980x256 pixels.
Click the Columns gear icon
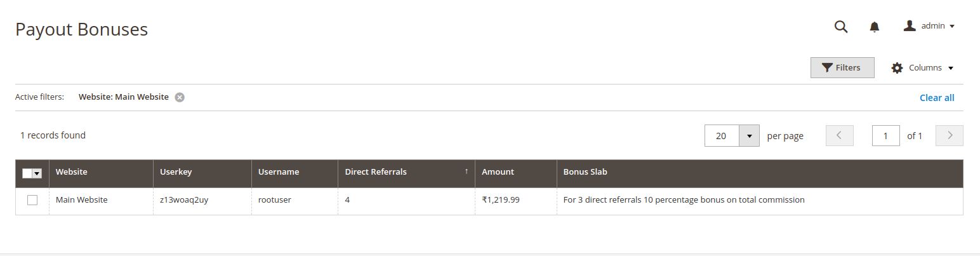pyautogui.click(x=897, y=68)
